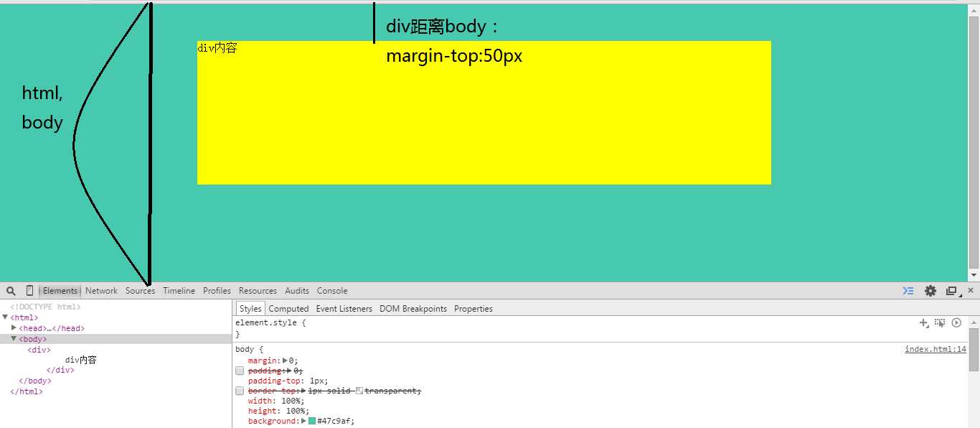This screenshot has height=428, width=980.
Task: Switch to the Elements tab
Action: click(x=60, y=291)
